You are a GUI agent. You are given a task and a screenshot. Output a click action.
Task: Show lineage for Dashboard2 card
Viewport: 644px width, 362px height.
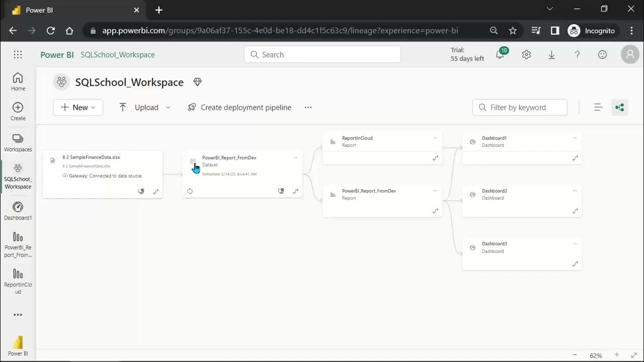(x=575, y=211)
